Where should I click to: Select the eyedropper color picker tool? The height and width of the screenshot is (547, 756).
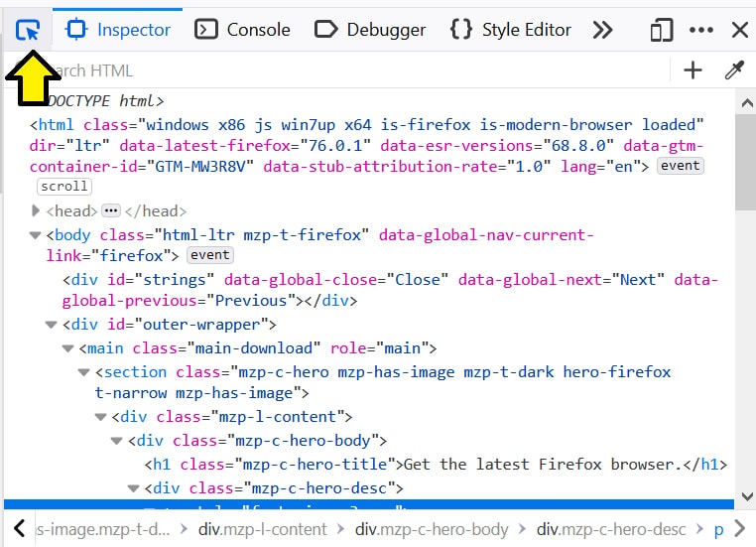(734, 70)
